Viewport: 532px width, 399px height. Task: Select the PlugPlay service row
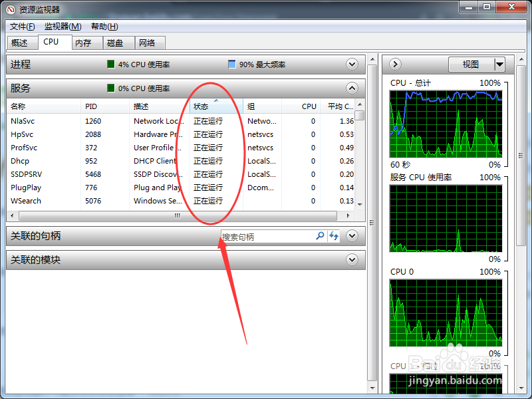pyautogui.click(x=181, y=188)
